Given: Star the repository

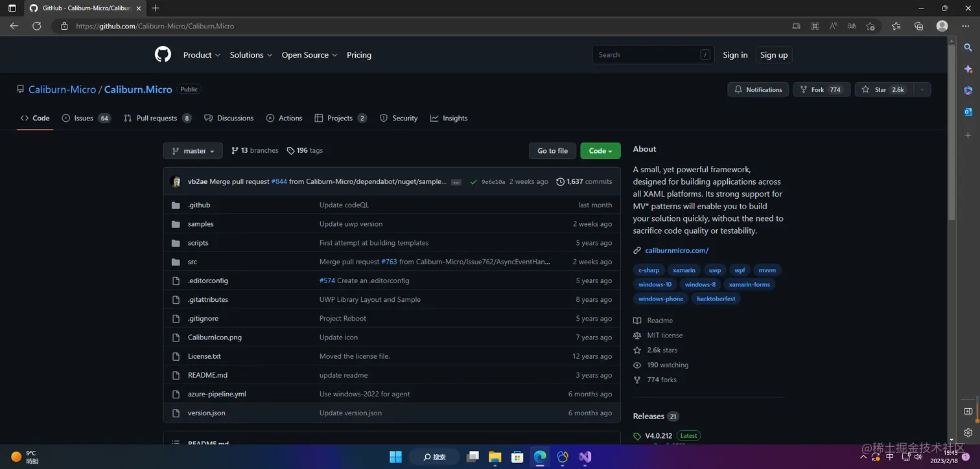Looking at the screenshot, I should (883, 89).
